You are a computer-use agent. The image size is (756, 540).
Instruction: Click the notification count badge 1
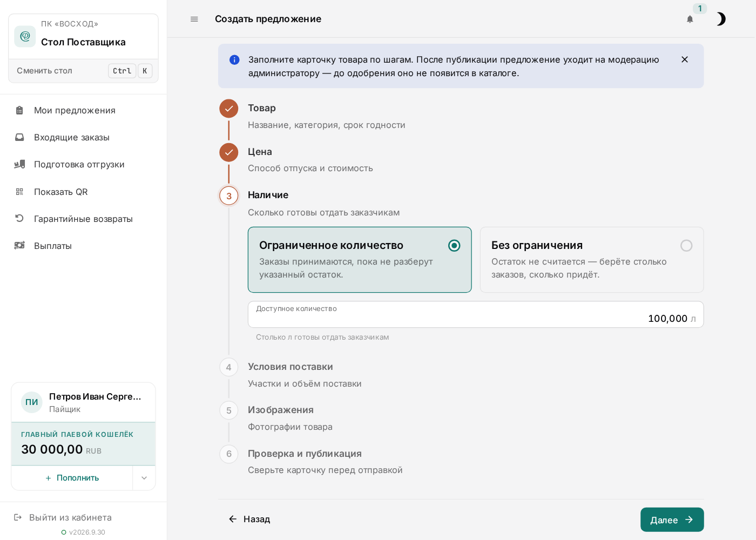700,9
